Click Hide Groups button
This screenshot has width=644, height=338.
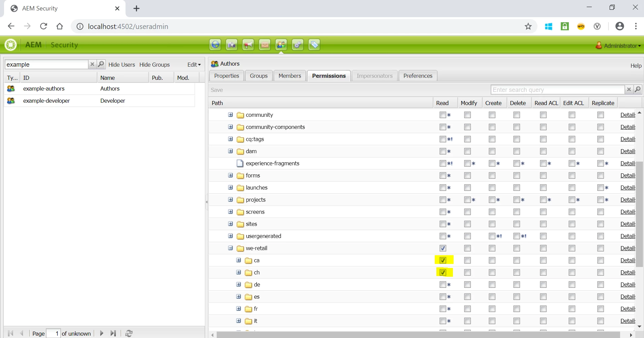[x=155, y=65]
